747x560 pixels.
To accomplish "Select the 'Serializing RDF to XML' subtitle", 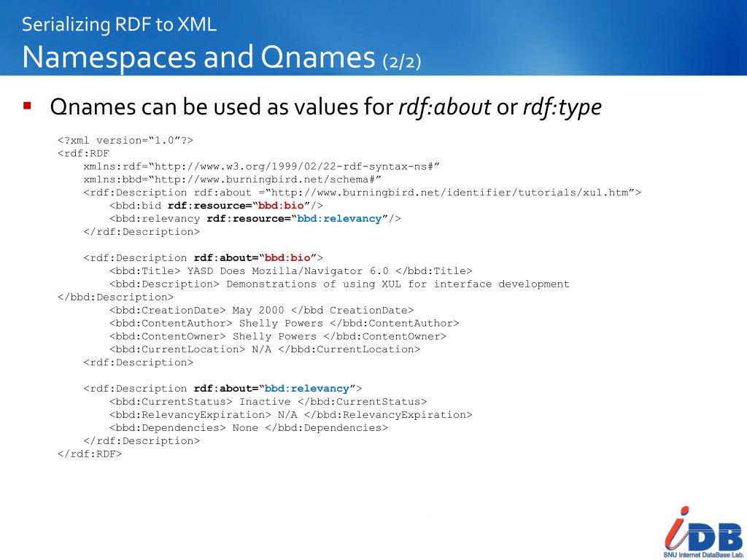I will pos(119,24).
